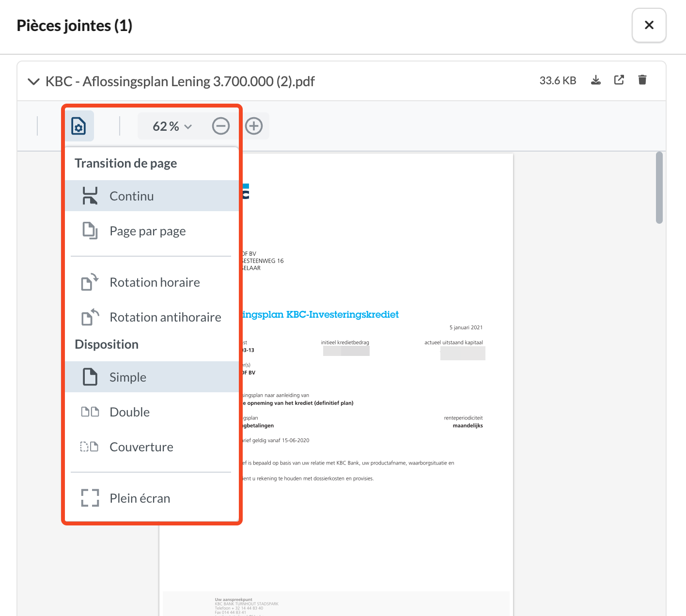Zoom out with the minus icon
This screenshot has width=686, height=616.
coord(221,126)
